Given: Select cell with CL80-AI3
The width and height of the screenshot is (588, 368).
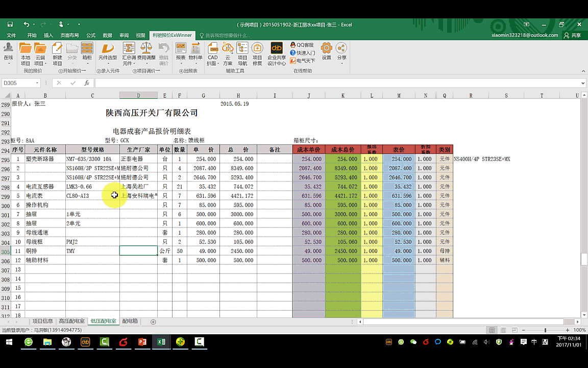Looking at the screenshot, I should point(92,196).
